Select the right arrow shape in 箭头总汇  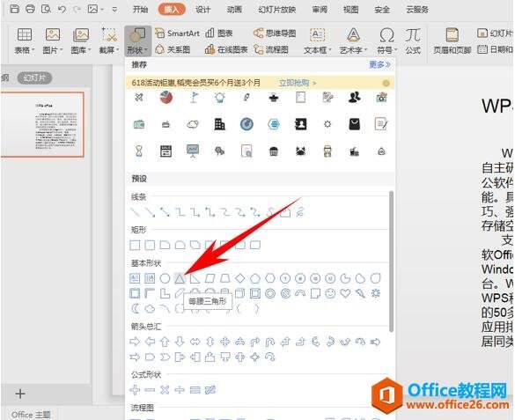135,342
